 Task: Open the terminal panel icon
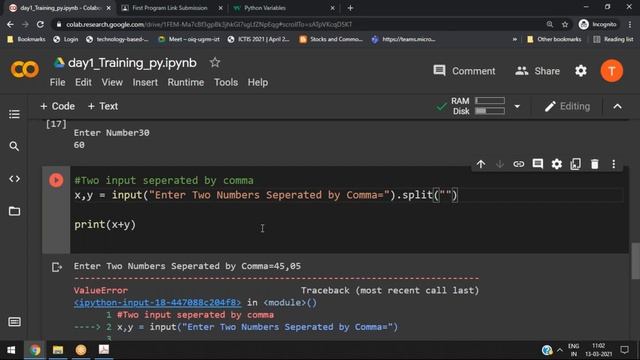[14, 322]
